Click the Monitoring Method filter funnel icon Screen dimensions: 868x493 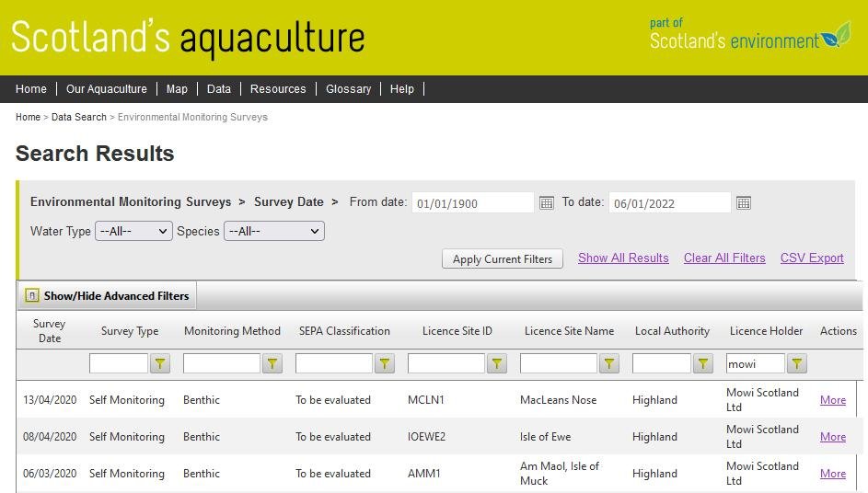[272, 364]
